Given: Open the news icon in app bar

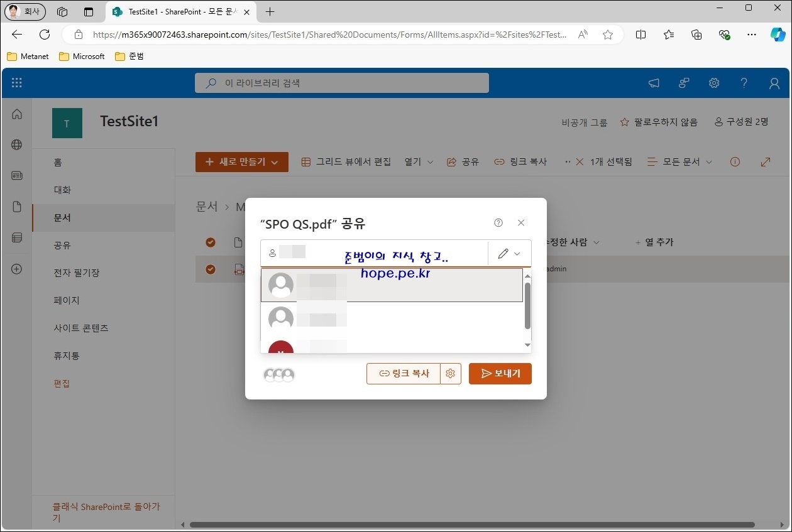Looking at the screenshot, I should [x=17, y=175].
